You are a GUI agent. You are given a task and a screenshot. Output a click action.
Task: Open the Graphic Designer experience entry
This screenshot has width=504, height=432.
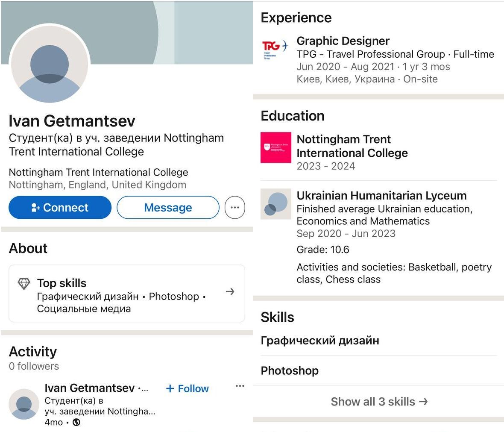(x=343, y=41)
